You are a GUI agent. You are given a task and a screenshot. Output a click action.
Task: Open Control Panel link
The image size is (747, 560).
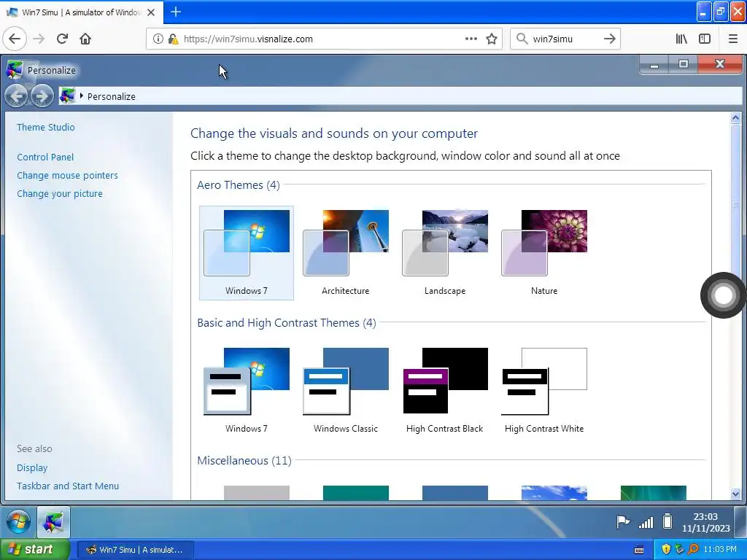coord(45,157)
